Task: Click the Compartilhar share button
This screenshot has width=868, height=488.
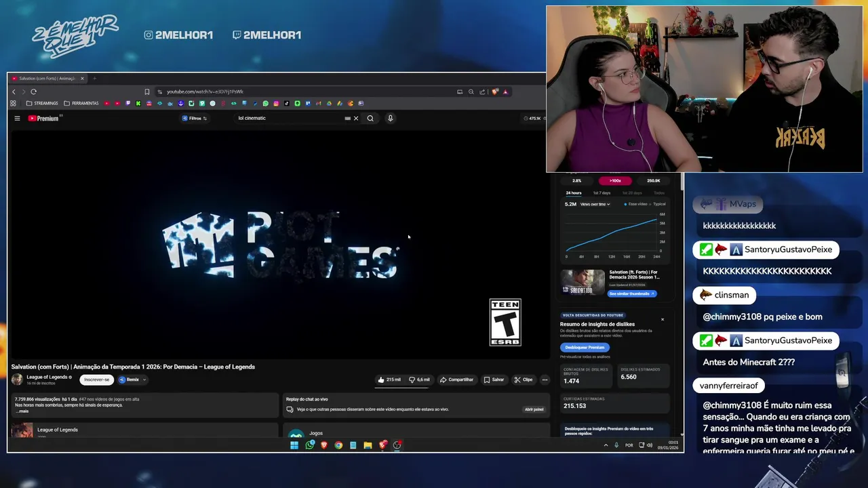Action: point(456,380)
